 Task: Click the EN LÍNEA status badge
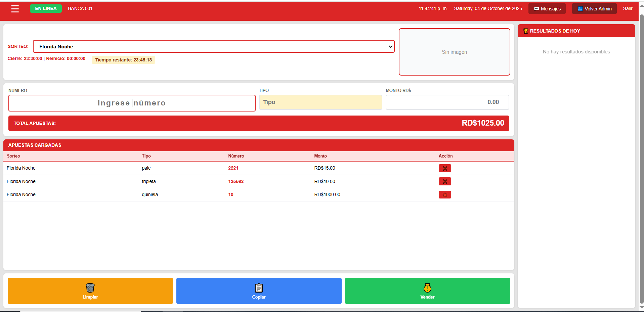tap(46, 9)
